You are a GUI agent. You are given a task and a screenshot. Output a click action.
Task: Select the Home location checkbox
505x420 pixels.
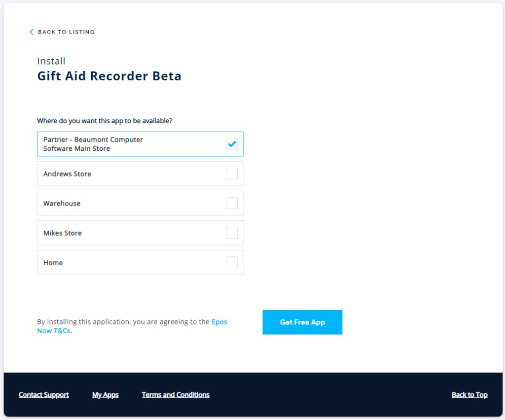click(232, 262)
